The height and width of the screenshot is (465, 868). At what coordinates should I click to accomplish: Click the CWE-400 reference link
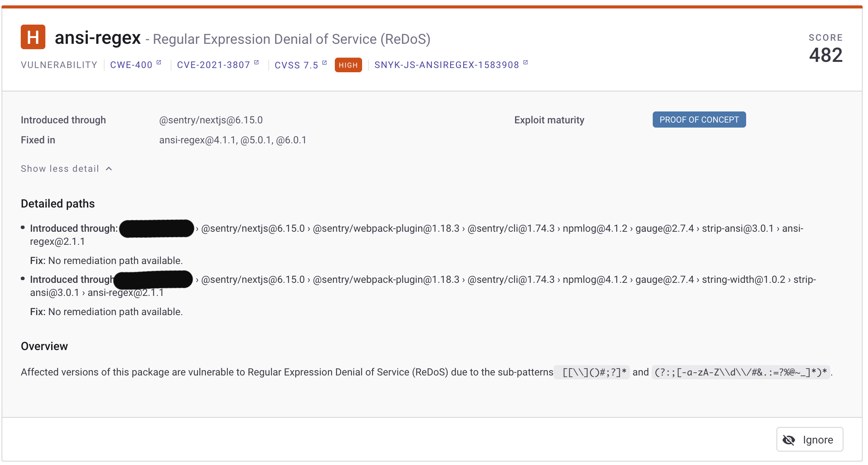click(x=131, y=65)
